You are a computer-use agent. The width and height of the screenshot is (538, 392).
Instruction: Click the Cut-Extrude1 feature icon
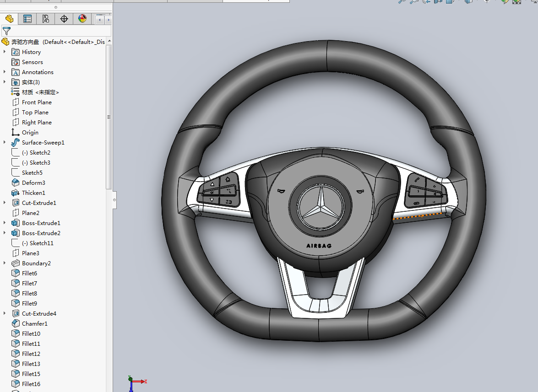click(x=16, y=203)
